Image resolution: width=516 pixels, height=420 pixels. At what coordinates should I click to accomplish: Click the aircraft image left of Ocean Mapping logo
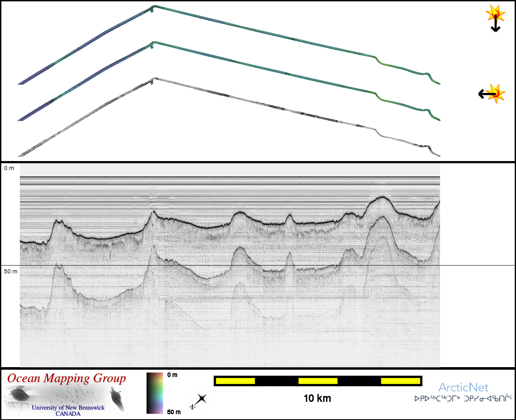(20, 394)
